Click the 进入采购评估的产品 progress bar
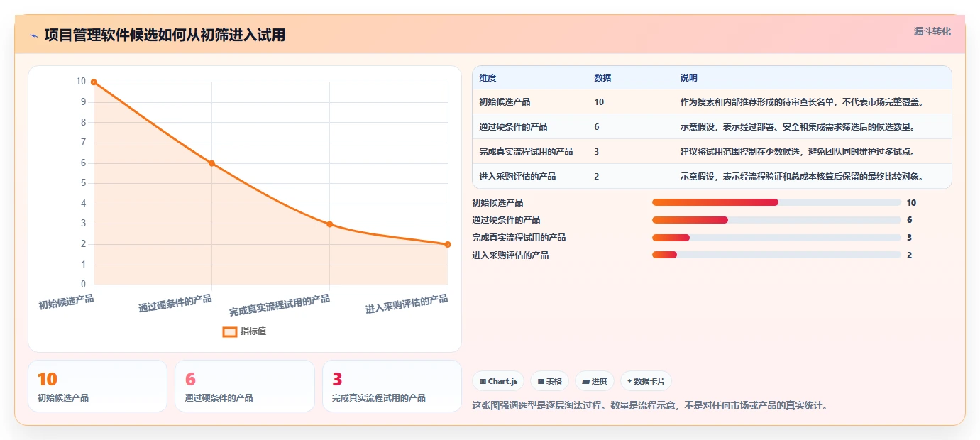This screenshot has width=980, height=440. (x=776, y=255)
